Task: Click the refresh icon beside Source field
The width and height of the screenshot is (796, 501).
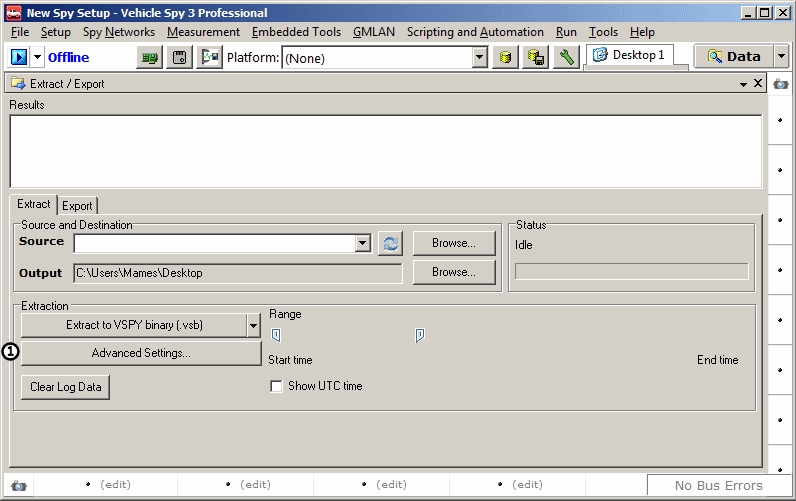Action: coord(390,243)
